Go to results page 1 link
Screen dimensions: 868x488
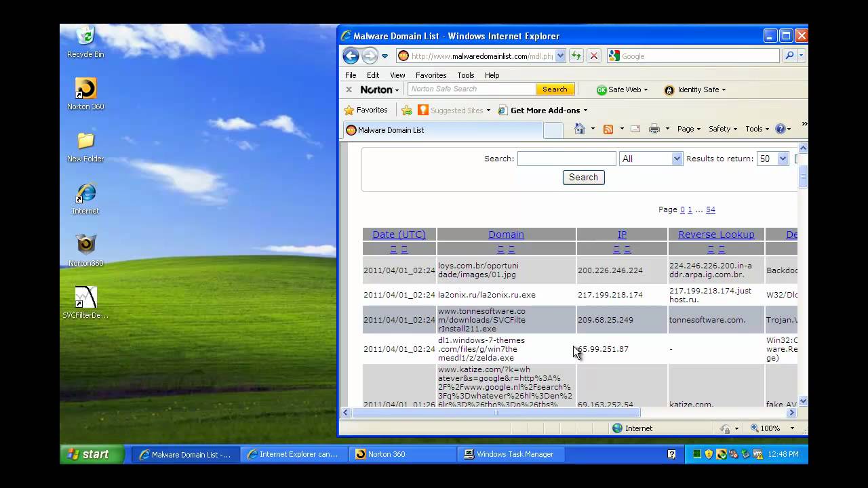tap(690, 210)
